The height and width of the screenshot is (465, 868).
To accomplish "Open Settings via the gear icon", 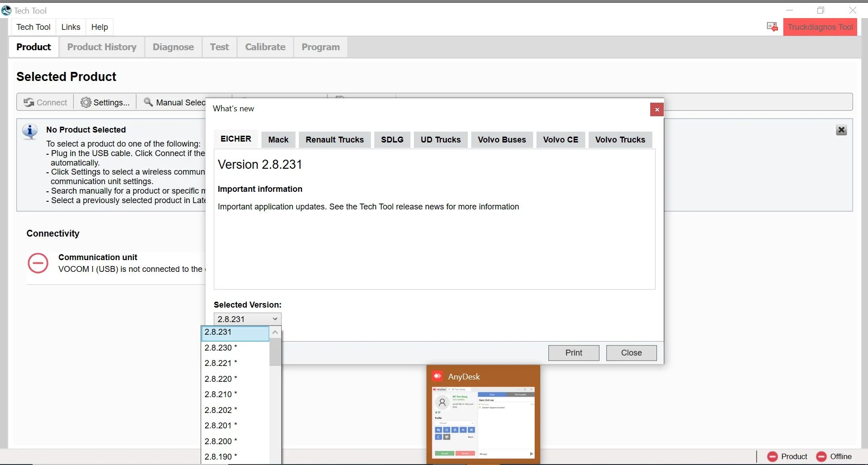I will (86, 102).
